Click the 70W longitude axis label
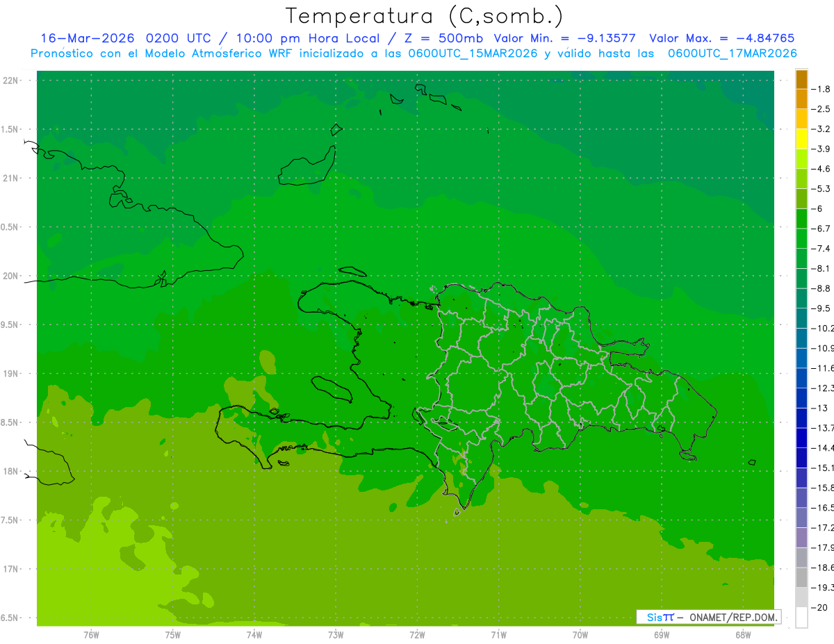The height and width of the screenshot is (644, 834). point(580,634)
